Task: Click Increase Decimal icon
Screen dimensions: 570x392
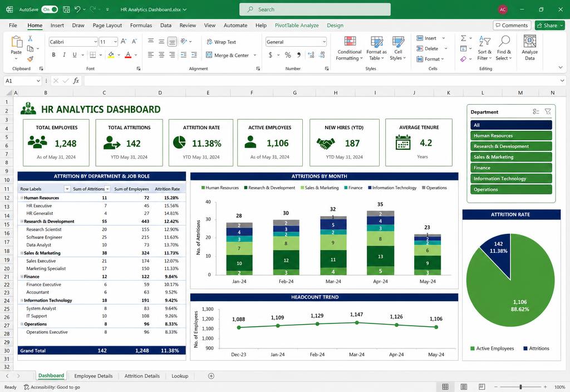Action: [311, 55]
